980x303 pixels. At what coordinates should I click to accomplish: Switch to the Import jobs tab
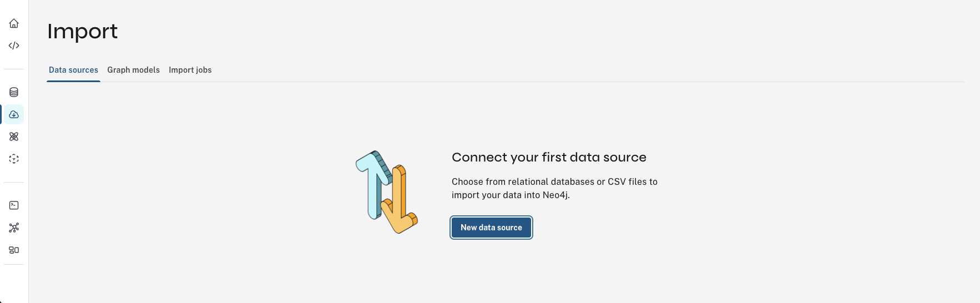[x=190, y=70]
